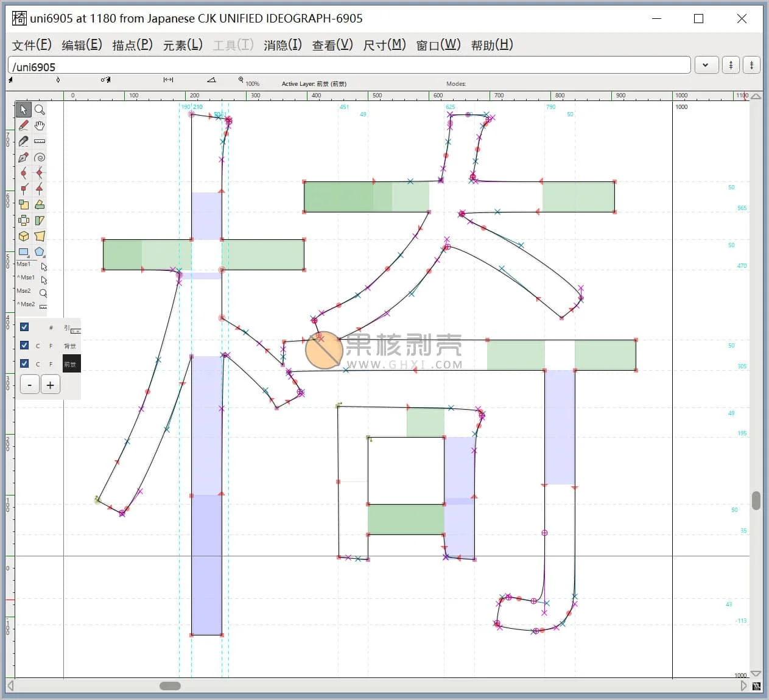Select the Spiro spiral tool

40,157
